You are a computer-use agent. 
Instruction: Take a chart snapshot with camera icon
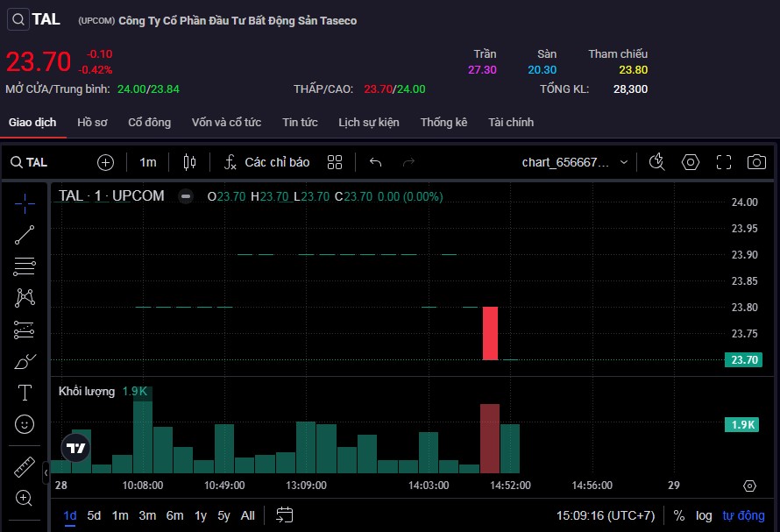pos(755,162)
